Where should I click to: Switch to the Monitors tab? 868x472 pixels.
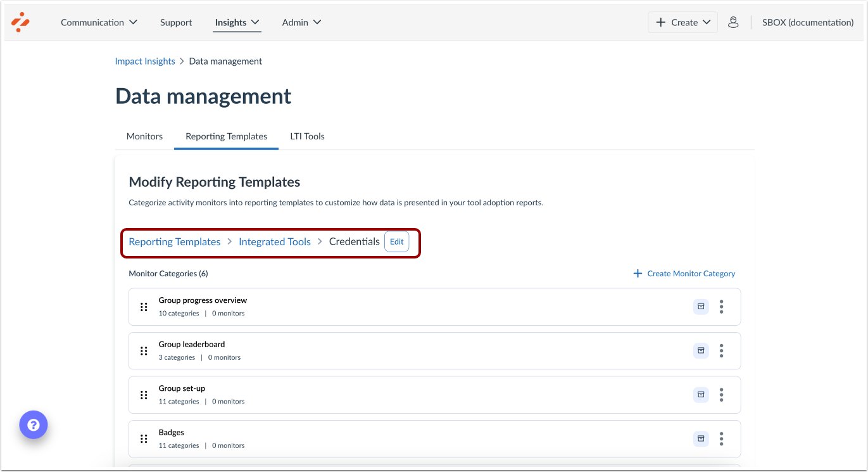tap(144, 136)
